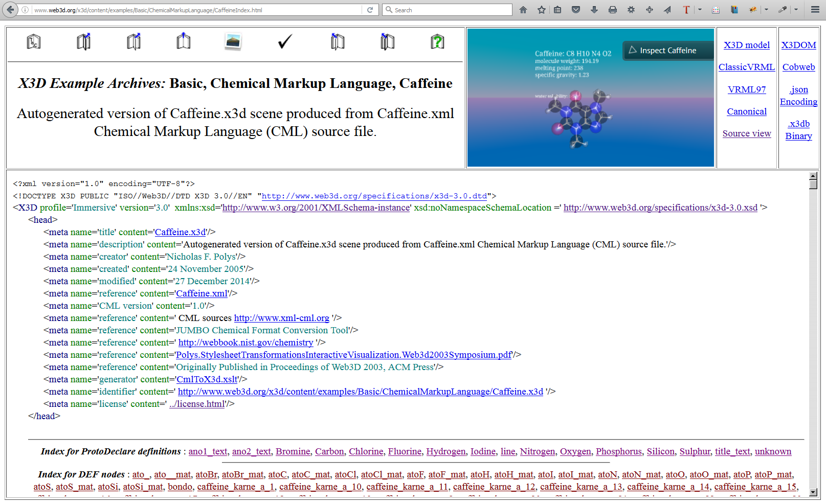The height and width of the screenshot is (504, 826).
Task: Expand the dropdown beside the eyedropper icon
Action: (x=796, y=10)
